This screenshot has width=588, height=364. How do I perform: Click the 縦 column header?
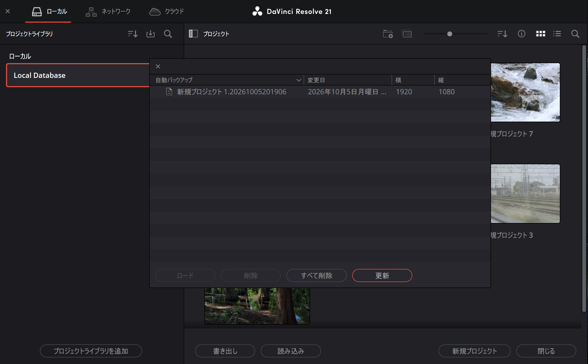tap(462, 80)
